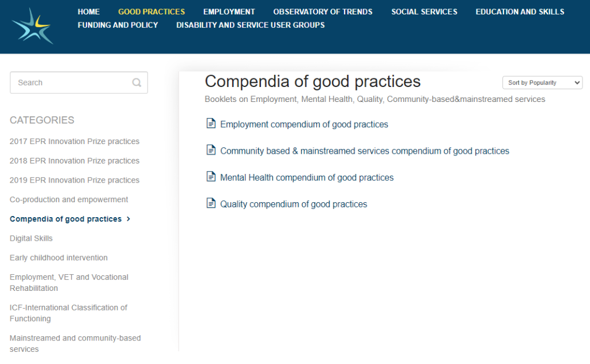The width and height of the screenshot is (590, 364).
Task: Click document icon beside Employment compendium
Action: 211,123
